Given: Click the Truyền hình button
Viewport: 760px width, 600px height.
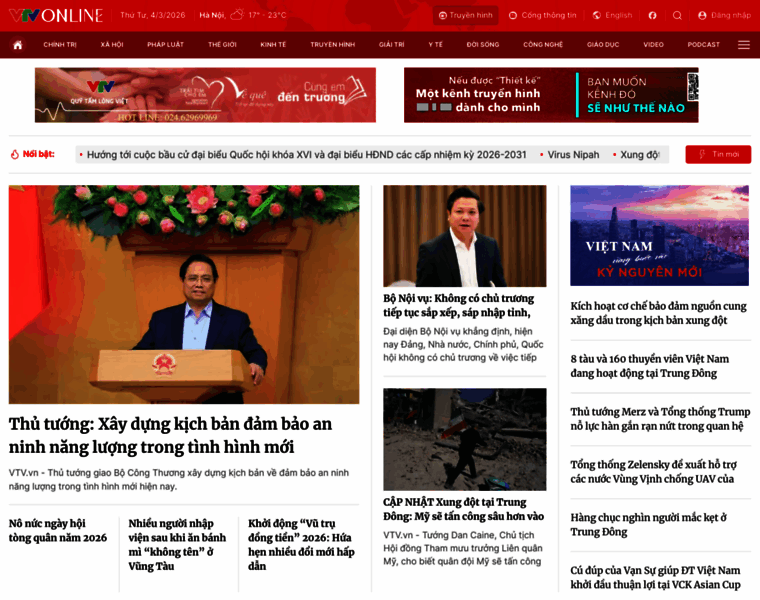Looking at the screenshot, I should [x=465, y=16].
